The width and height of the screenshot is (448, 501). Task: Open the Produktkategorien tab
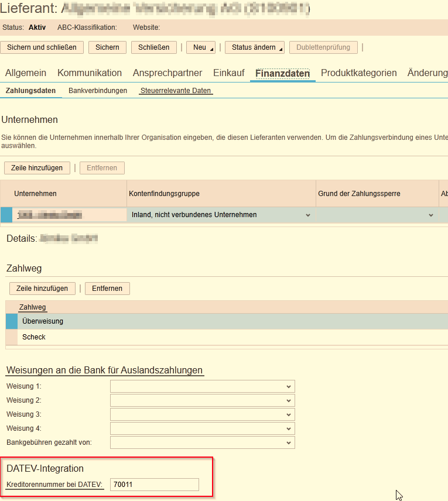click(358, 73)
